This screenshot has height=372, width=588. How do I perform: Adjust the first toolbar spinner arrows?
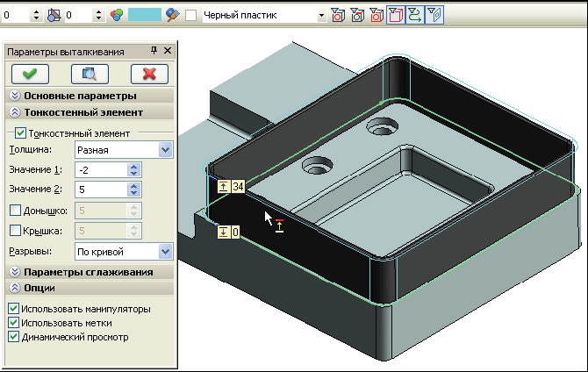coord(36,16)
